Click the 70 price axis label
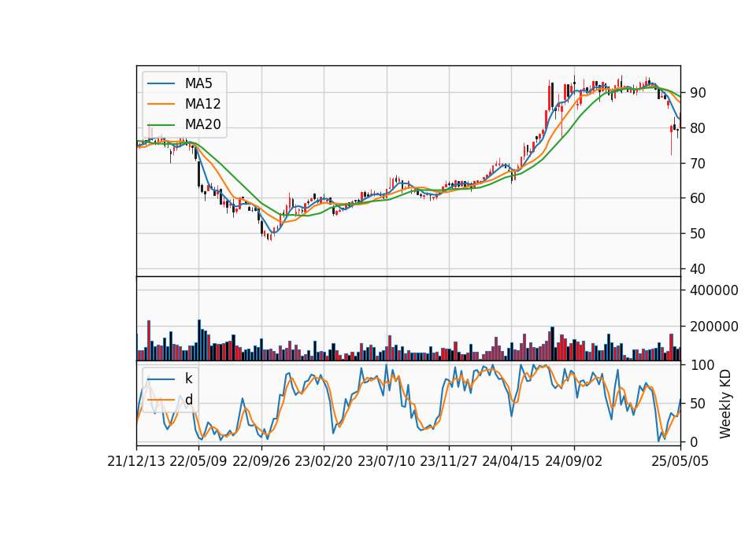Viewport: 756px width, 543px height. (698, 164)
